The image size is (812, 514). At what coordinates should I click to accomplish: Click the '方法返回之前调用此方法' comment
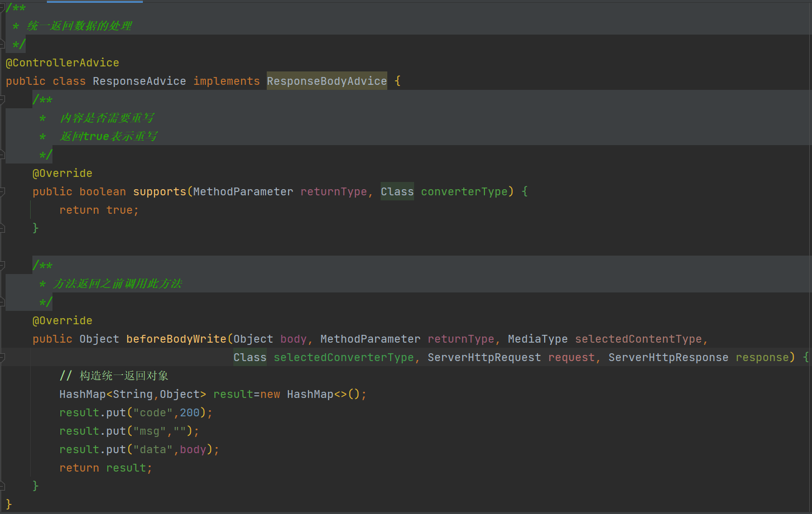(x=117, y=284)
